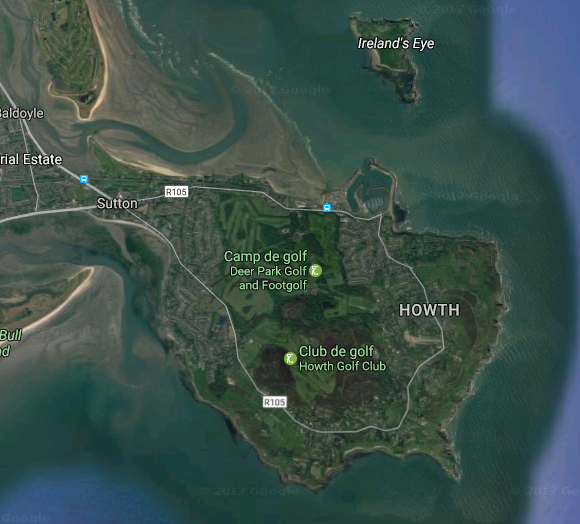Click the Howth harbour marina

(x=370, y=189)
